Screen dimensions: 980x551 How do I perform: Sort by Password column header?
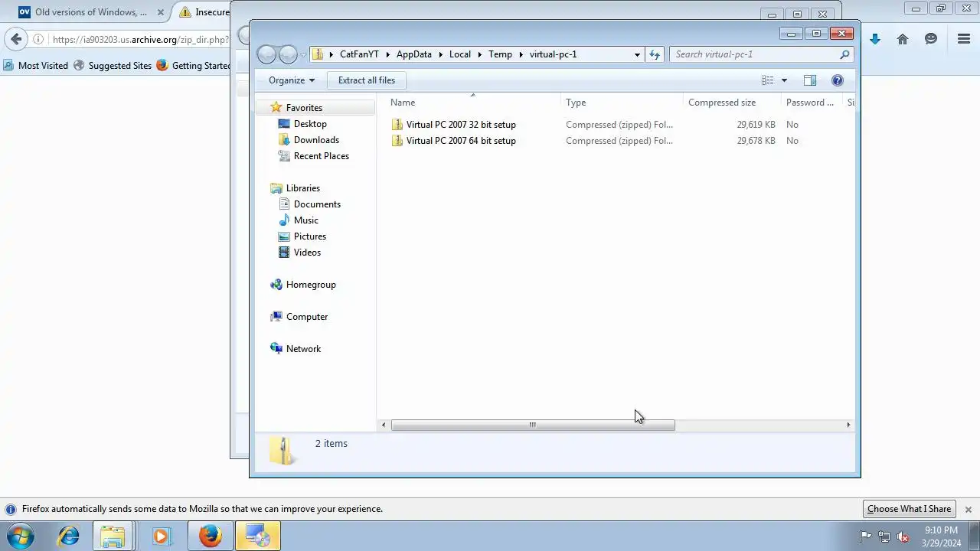click(810, 103)
